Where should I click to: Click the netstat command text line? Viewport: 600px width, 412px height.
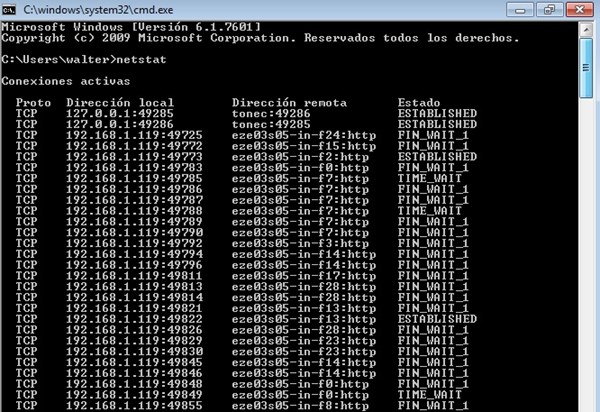click(84, 60)
